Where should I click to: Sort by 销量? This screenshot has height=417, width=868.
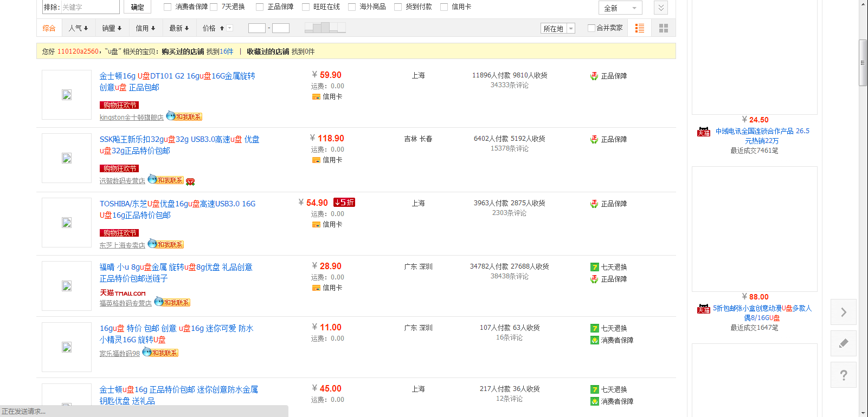pyautogui.click(x=112, y=28)
